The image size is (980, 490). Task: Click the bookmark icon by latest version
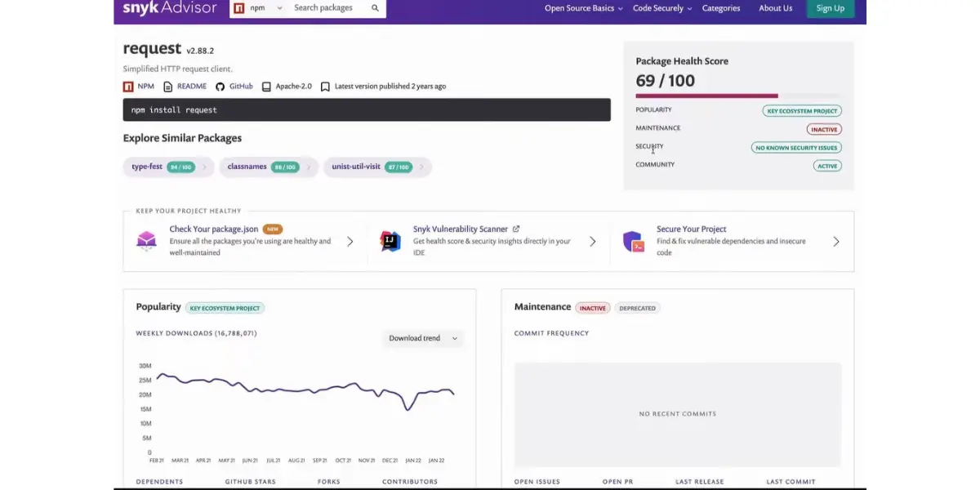325,87
